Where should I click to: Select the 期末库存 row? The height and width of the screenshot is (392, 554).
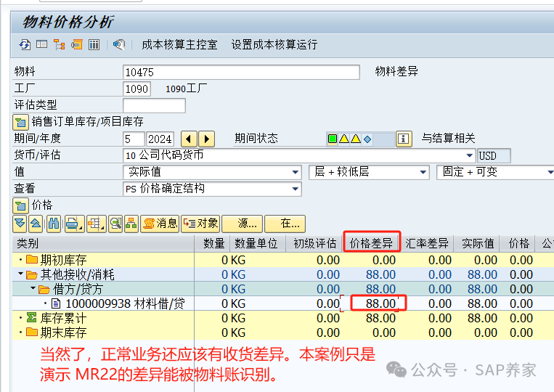point(282,332)
